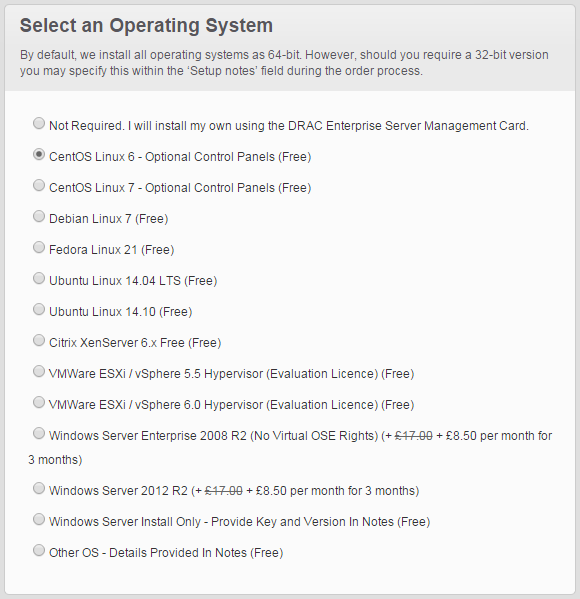This screenshot has height=599, width=580.
Task: Select VMWare ESXi vSphere 5.5 option
Action: pos(39,371)
